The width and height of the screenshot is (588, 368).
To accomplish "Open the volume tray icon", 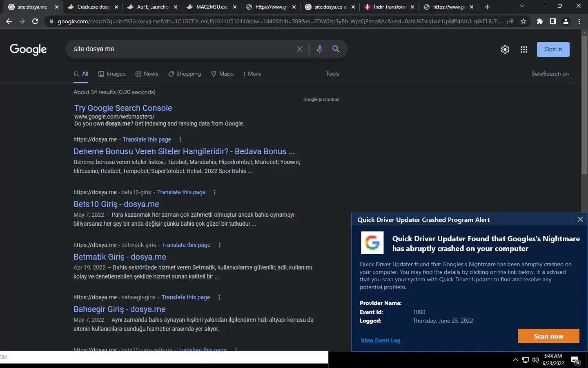I will (535, 360).
